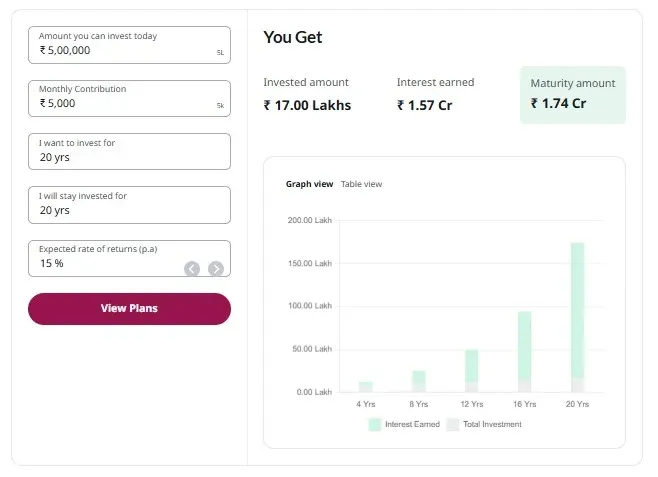Open the 'I want to invest for' field
The width and height of the screenshot is (658, 477).
coord(129,151)
